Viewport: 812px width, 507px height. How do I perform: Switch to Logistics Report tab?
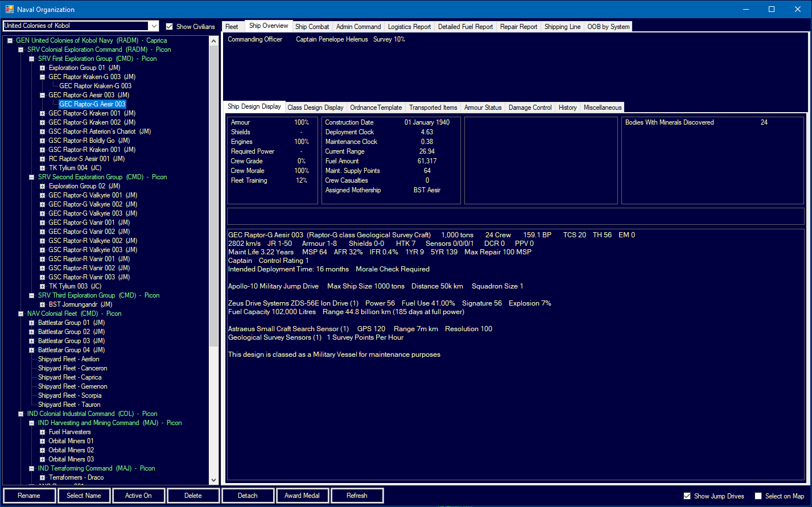point(410,27)
